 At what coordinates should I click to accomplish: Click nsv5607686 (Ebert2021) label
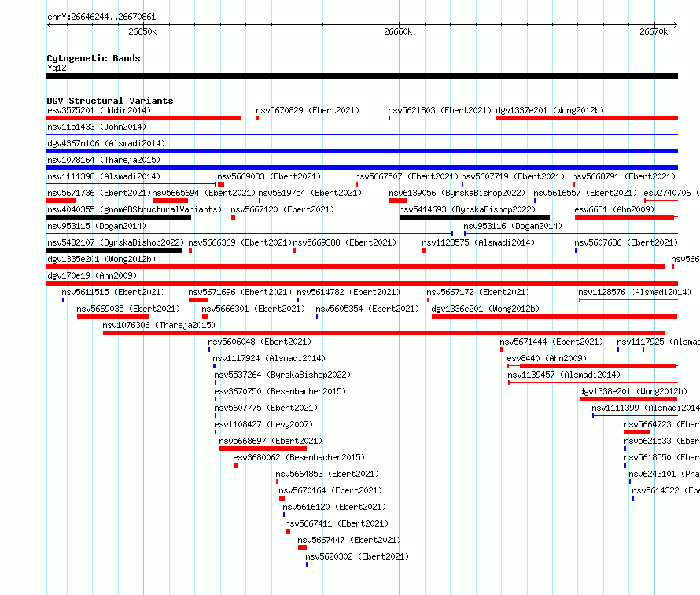(626, 242)
